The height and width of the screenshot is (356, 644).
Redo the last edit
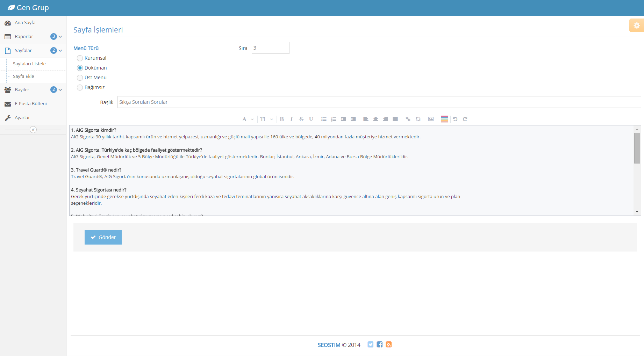pos(465,119)
